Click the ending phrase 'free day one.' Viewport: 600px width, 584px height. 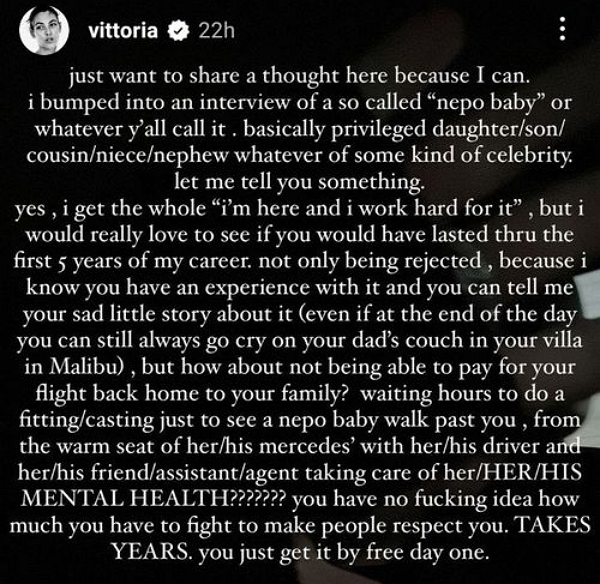point(427,551)
